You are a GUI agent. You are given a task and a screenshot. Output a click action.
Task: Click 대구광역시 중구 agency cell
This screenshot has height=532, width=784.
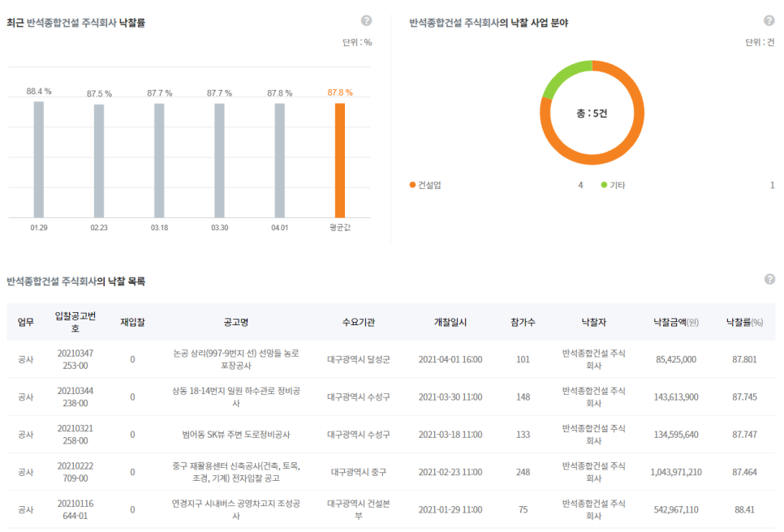(359, 471)
